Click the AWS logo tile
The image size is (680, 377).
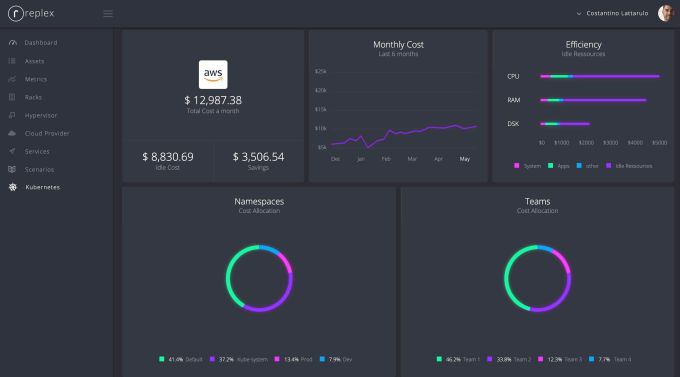click(213, 74)
